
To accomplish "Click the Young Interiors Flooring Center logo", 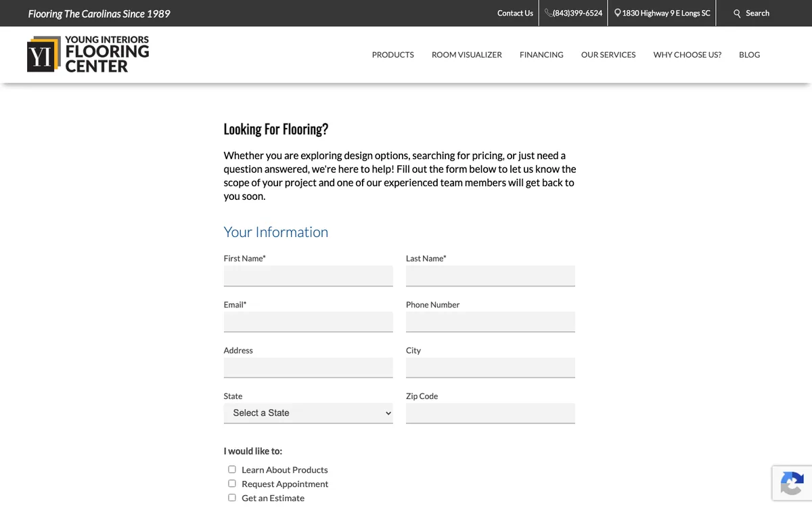I will (x=88, y=54).
